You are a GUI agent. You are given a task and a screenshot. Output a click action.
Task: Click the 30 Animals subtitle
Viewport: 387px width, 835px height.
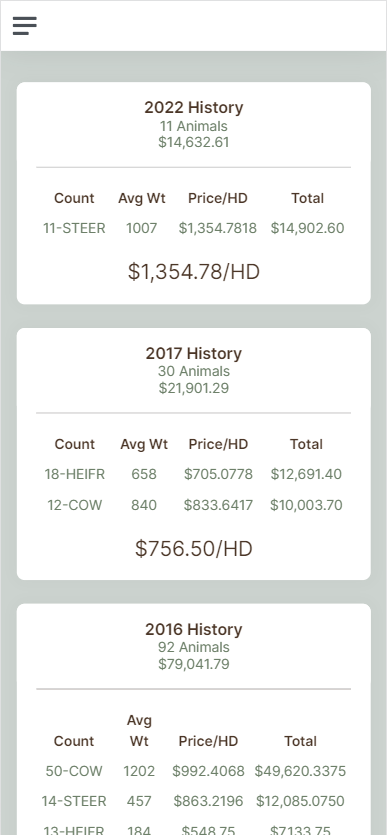194,371
